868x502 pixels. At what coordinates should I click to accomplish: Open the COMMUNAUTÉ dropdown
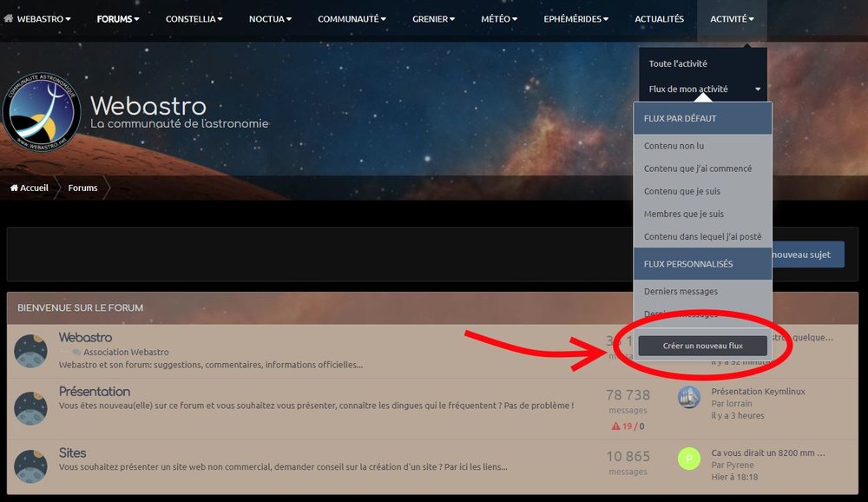(352, 19)
